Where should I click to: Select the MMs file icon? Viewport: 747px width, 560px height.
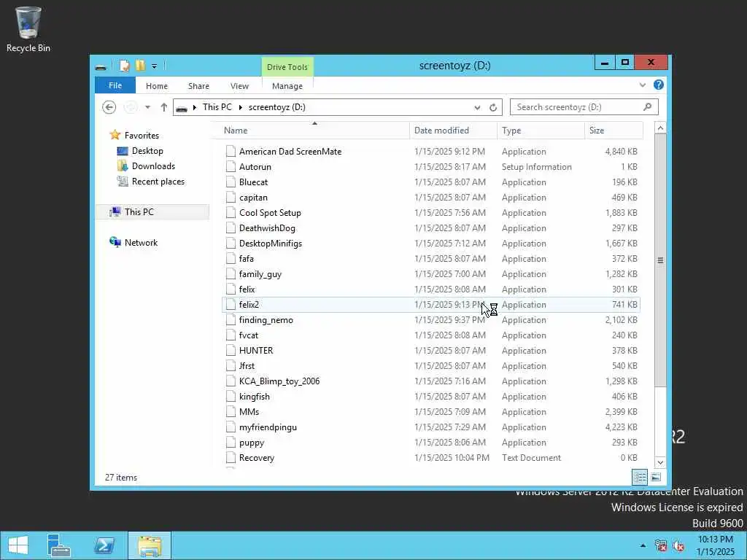pos(231,412)
